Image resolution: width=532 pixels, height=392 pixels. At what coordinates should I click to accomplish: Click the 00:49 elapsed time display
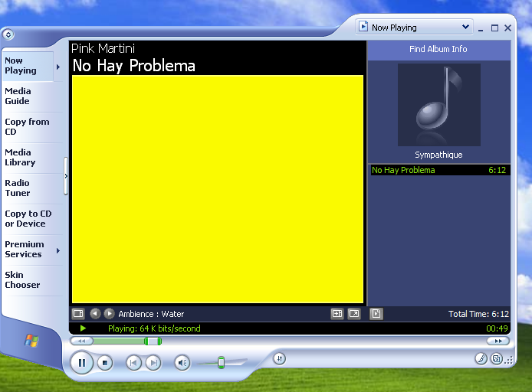[497, 328]
